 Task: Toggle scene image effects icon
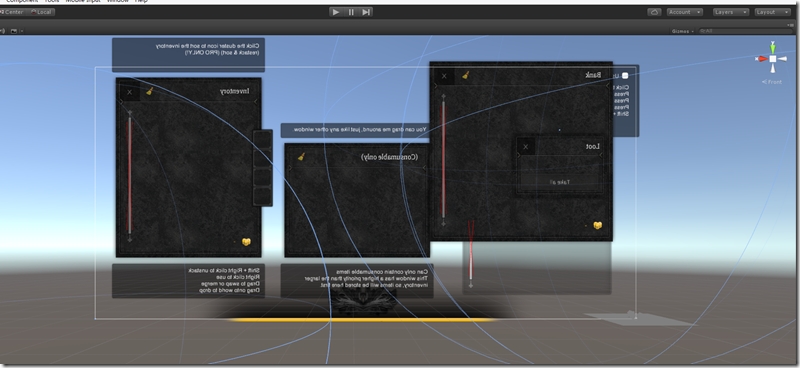pyautogui.click(x=14, y=31)
